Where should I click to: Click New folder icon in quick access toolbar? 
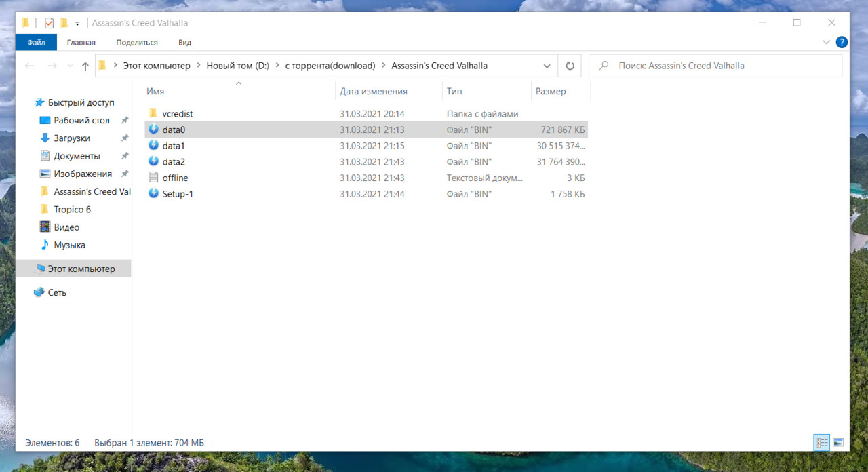pos(64,23)
